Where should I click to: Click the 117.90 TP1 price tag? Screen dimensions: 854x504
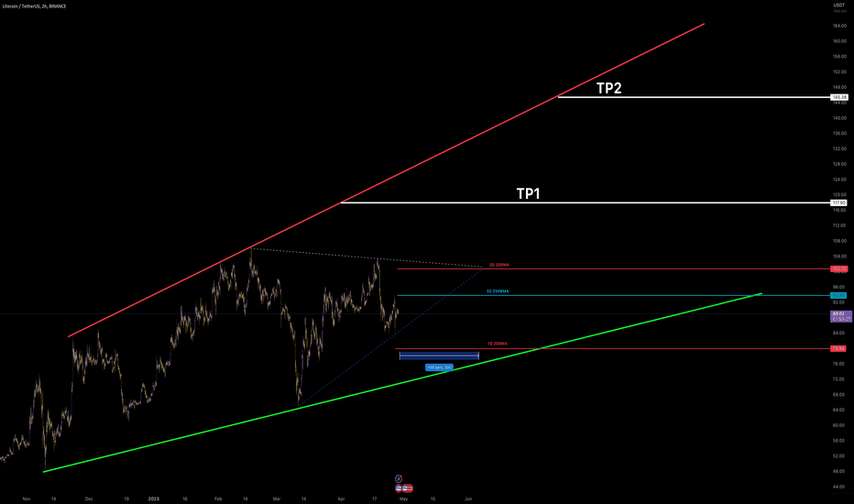coord(839,203)
